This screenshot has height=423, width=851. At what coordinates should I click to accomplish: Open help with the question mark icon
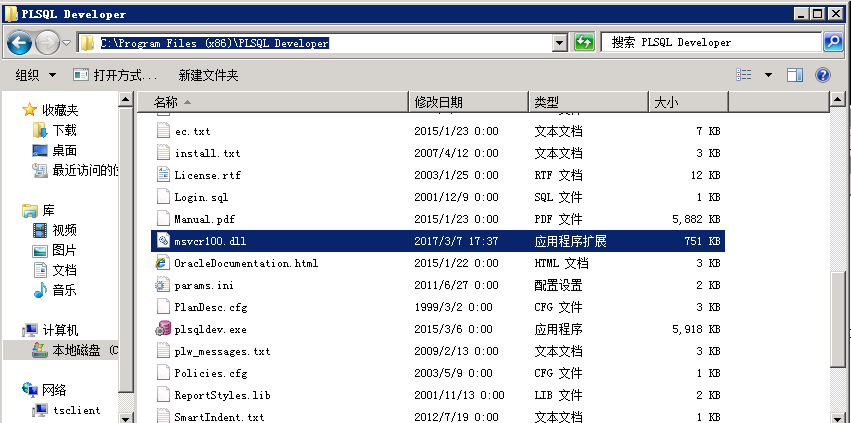(x=823, y=75)
